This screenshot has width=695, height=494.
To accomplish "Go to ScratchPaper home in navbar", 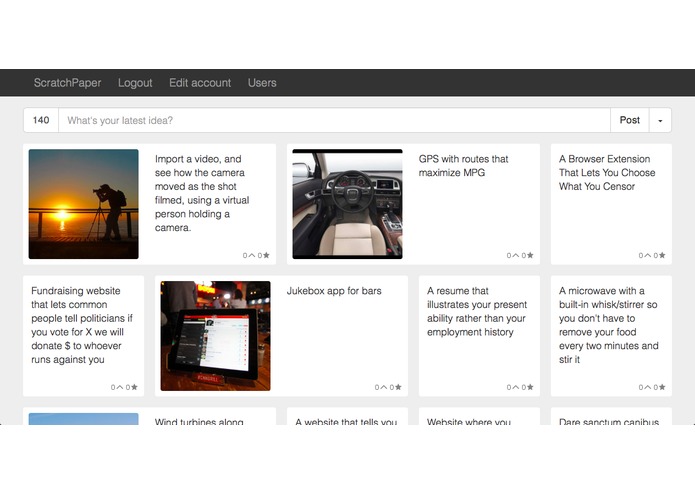I will pos(67,83).
